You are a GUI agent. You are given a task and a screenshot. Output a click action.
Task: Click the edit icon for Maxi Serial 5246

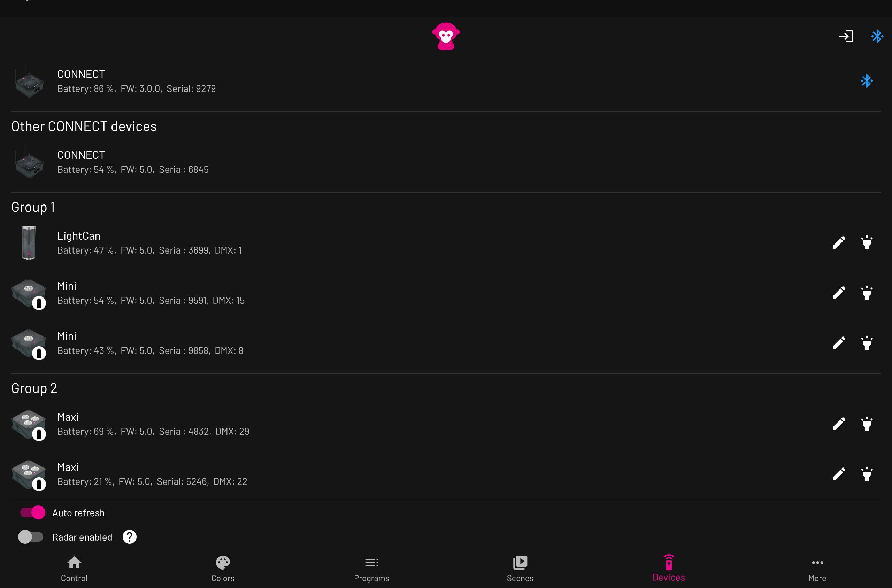click(839, 474)
